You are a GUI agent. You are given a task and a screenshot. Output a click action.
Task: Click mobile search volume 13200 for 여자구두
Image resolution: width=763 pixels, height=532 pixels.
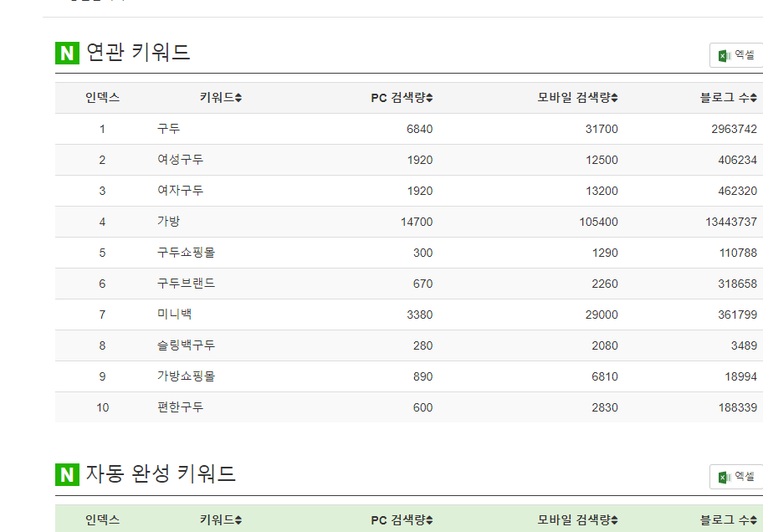tap(602, 191)
